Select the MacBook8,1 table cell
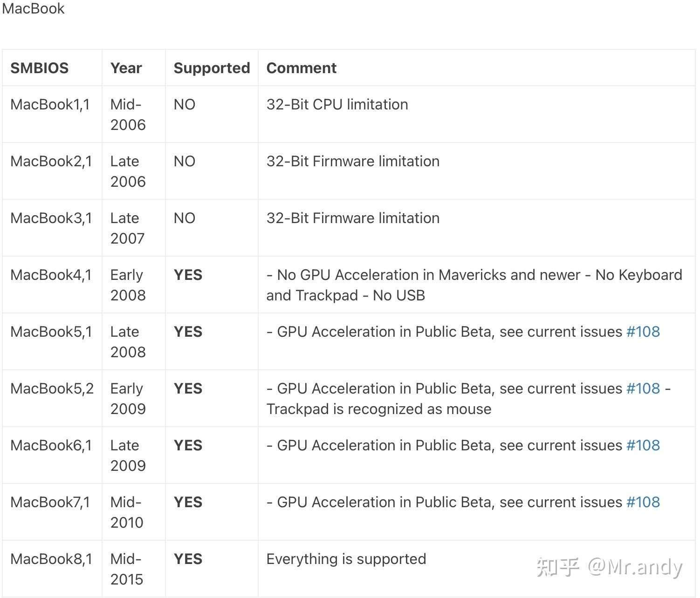 click(51, 559)
